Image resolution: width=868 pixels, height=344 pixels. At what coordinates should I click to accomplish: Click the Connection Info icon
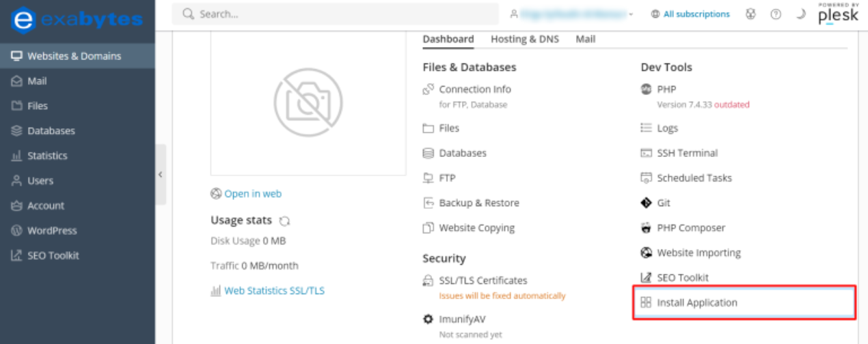coord(429,89)
